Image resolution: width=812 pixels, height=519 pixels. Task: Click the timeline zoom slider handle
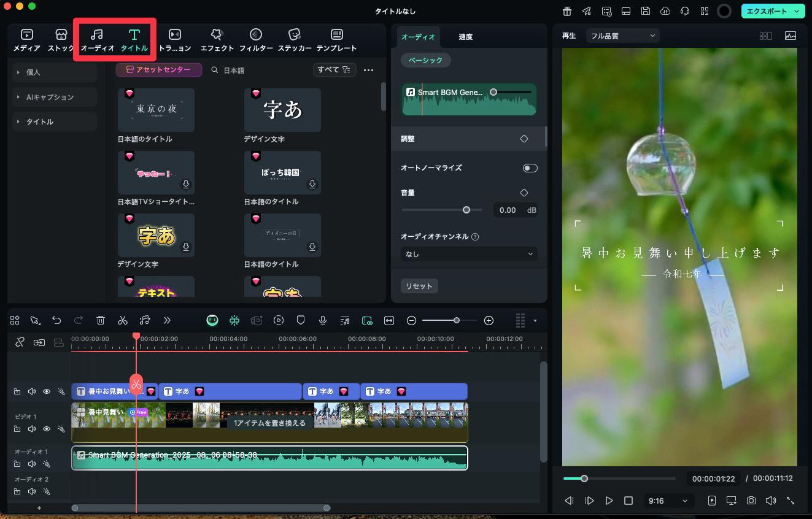click(x=457, y=320)
